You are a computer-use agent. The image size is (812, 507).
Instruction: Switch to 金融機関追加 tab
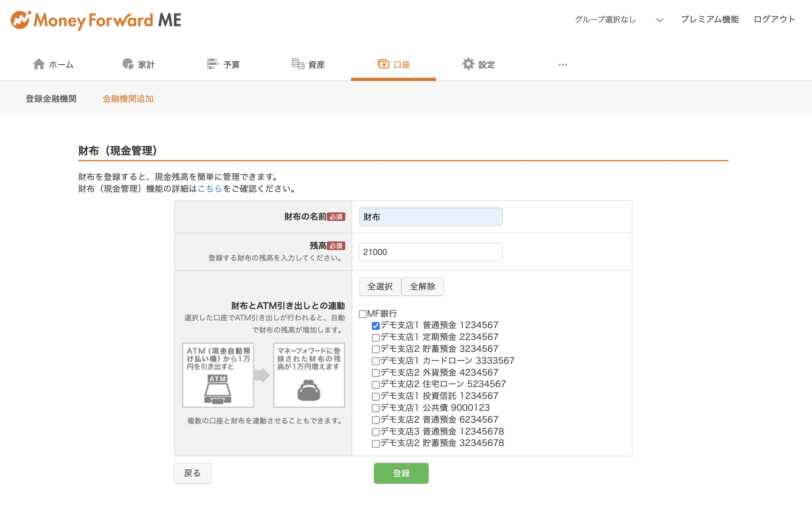click(x=128, y=99)
